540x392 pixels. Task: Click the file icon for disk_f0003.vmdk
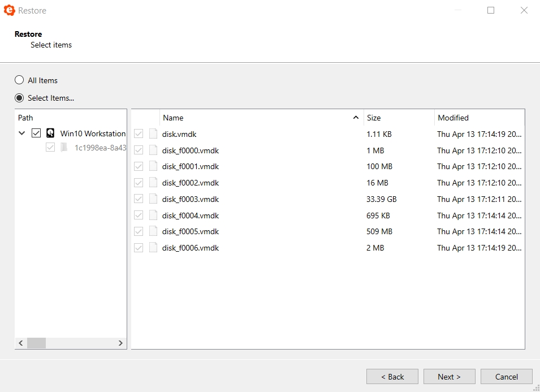click(x=153, y=199)
